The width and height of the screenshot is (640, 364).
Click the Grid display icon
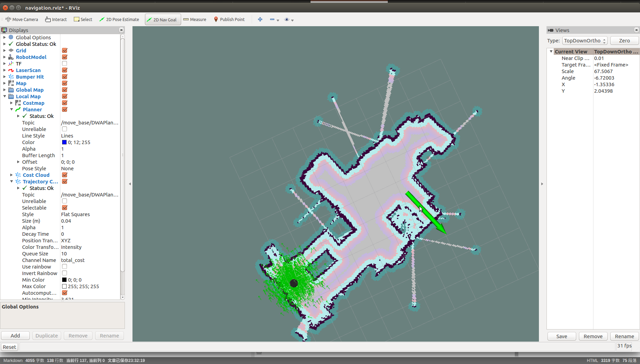pos(11,50)
